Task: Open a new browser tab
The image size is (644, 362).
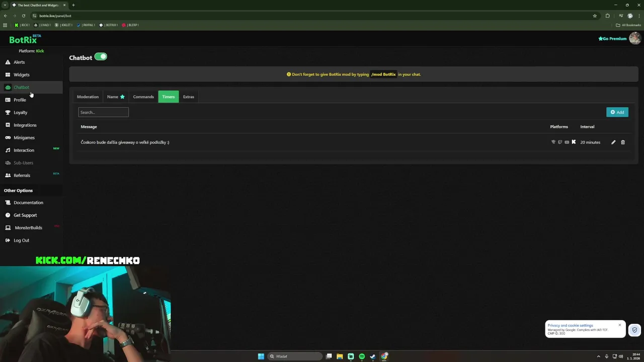Action: point(73,5)
